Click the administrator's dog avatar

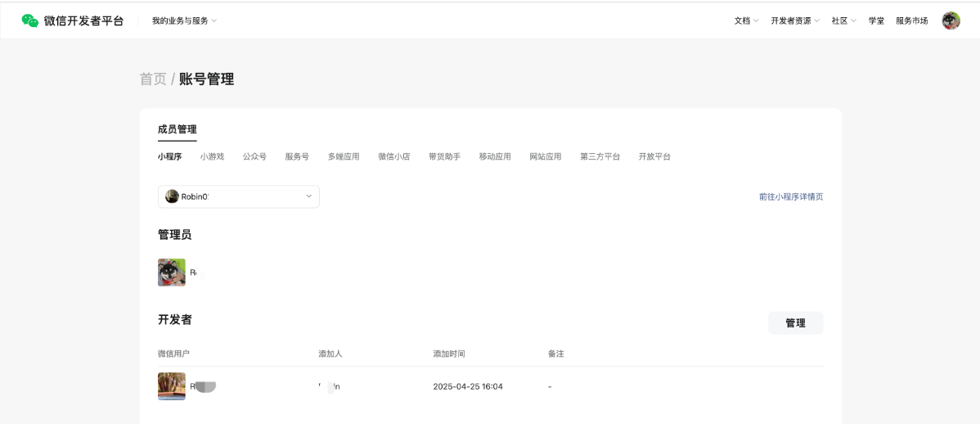point(172,273)
